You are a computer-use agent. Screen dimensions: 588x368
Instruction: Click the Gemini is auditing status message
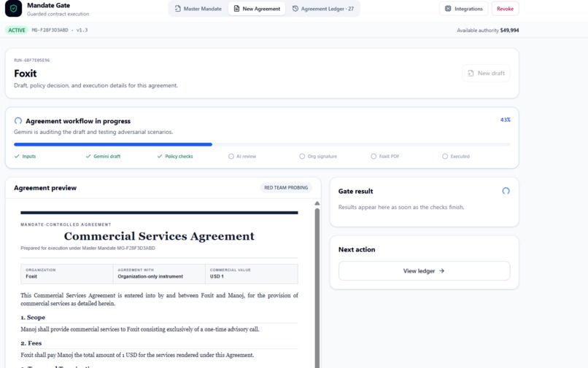tap(93, 132)
